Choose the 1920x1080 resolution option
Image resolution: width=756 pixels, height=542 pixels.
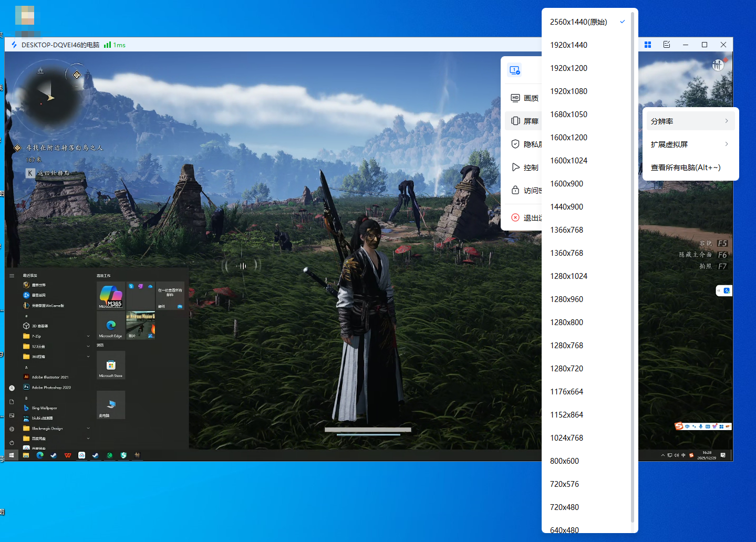[x=568, y=91]
